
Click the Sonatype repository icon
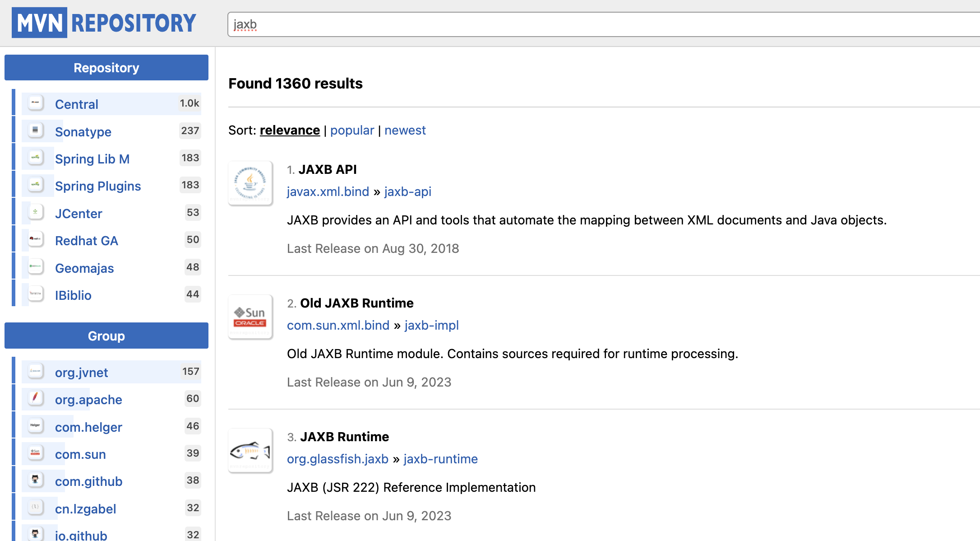pos(36,131)
